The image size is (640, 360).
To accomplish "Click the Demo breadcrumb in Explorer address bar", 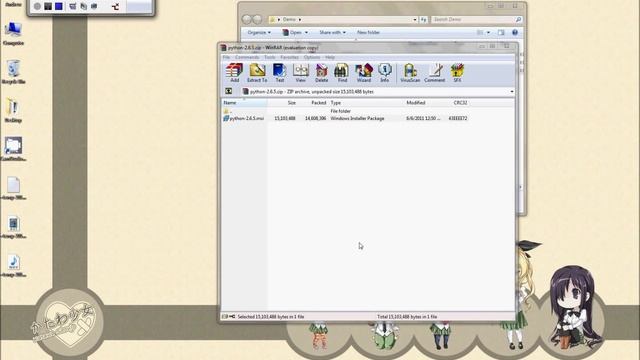I will click(x=289, y=19).
